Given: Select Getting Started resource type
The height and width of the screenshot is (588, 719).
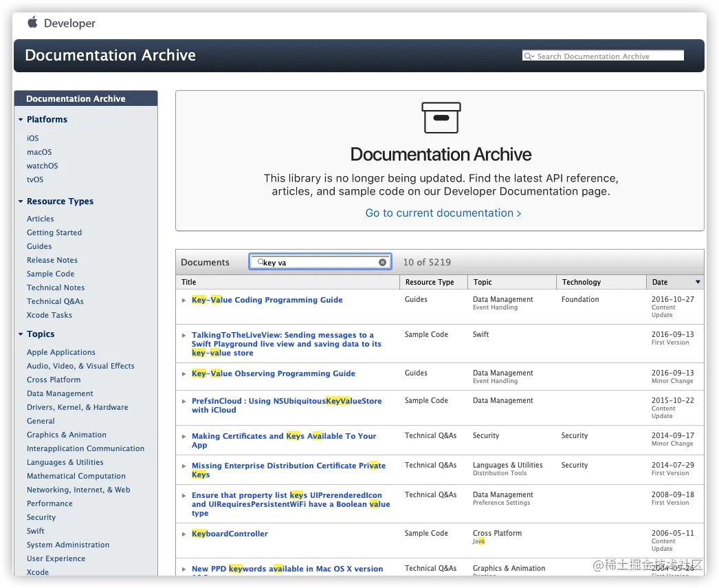Looking at the screenshot, I should [54, 232].
